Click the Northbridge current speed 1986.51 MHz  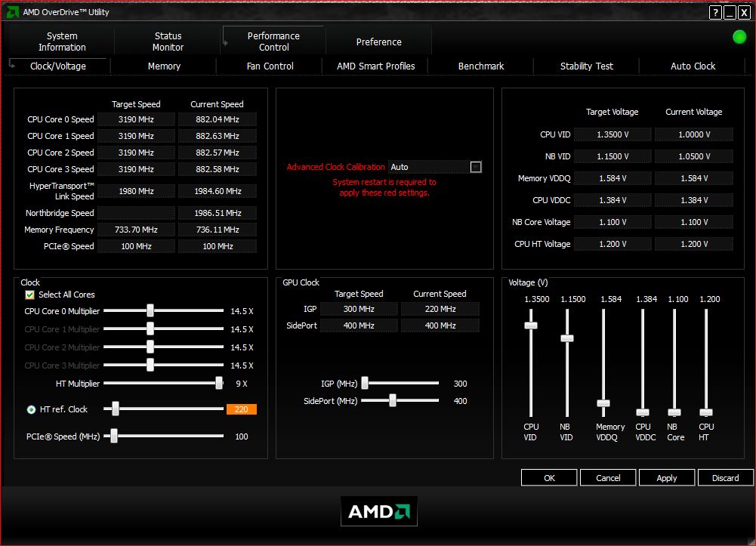(x=218, y=213)
